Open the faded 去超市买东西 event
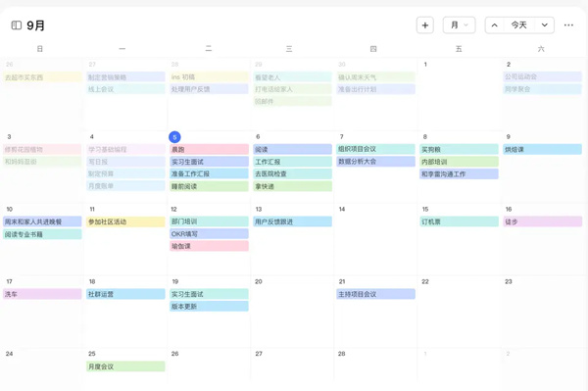This screenshot has width=588, height=391. click(42, 77)
